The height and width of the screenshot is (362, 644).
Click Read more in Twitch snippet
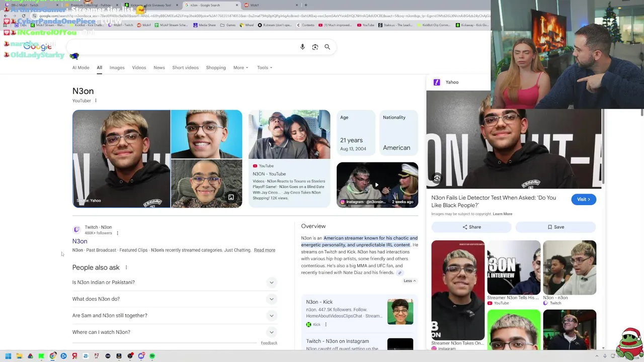[265, 250]
